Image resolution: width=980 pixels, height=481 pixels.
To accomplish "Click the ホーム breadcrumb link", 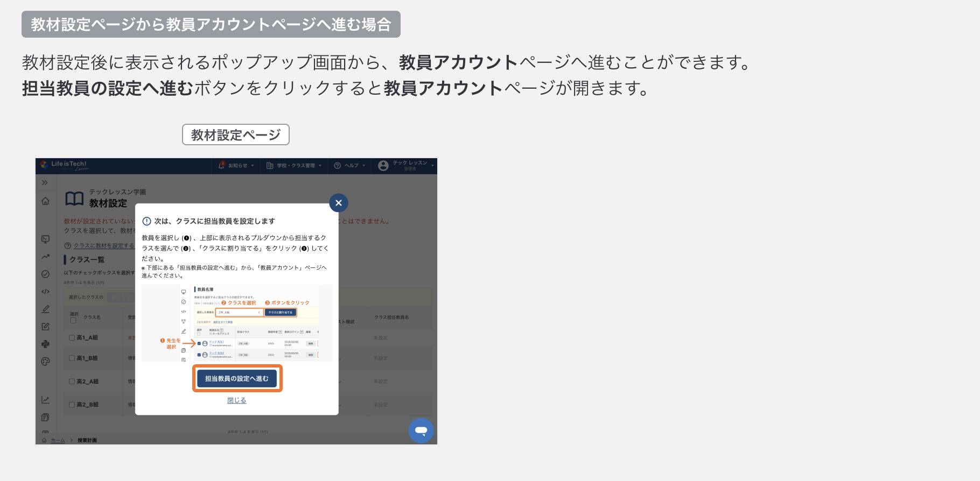I will [x=58, y=440].
